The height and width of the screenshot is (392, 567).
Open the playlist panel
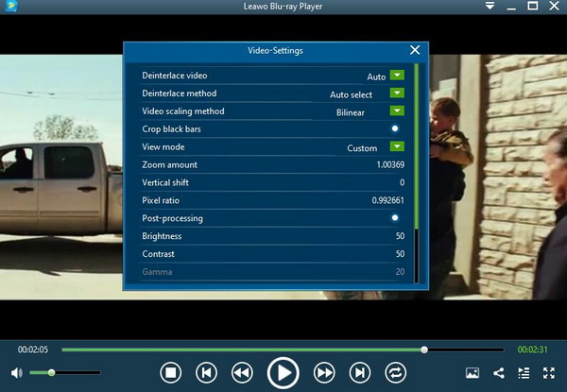point(524,373)
